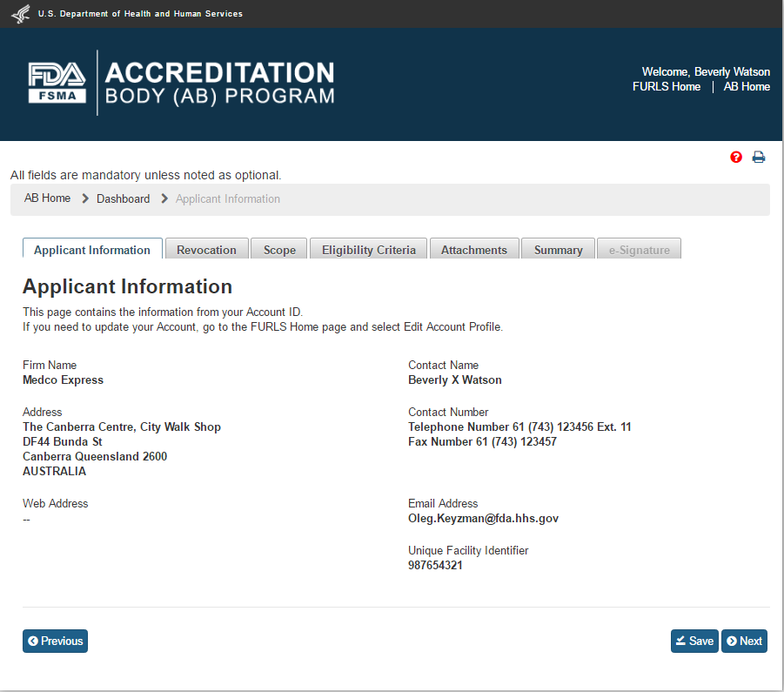Image resolution: width=784 pixels, height=692 pixels.
Task: Save the applicant information
Action: coord(694,642)
